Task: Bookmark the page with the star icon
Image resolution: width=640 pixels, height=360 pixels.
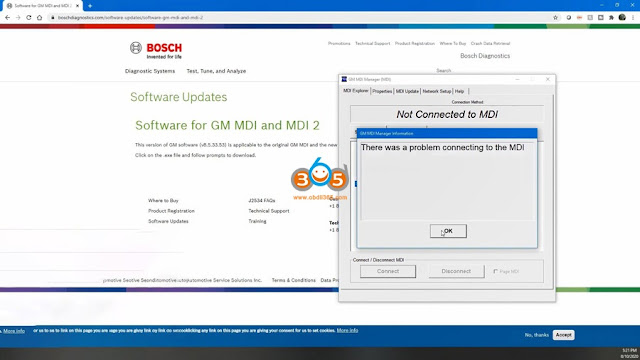Action: click(x=556, y=18)
